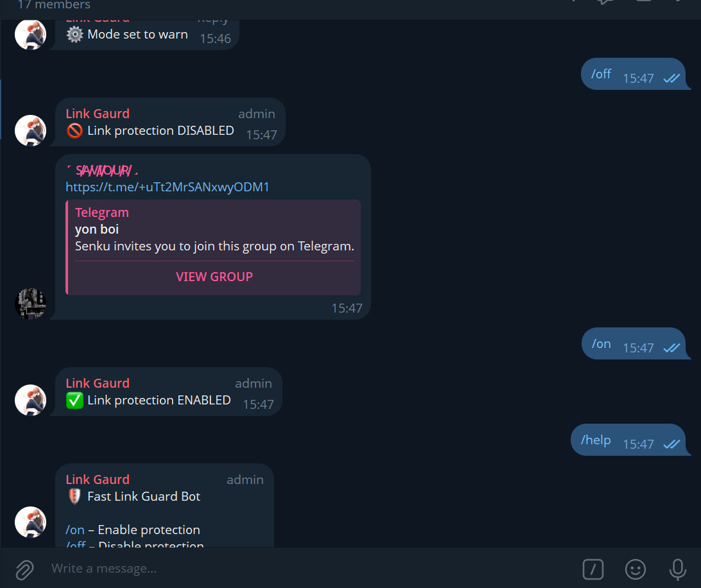The image size is (701, 588).
Task: Click the SAVIOUR sender name
Action: (103, 170)
